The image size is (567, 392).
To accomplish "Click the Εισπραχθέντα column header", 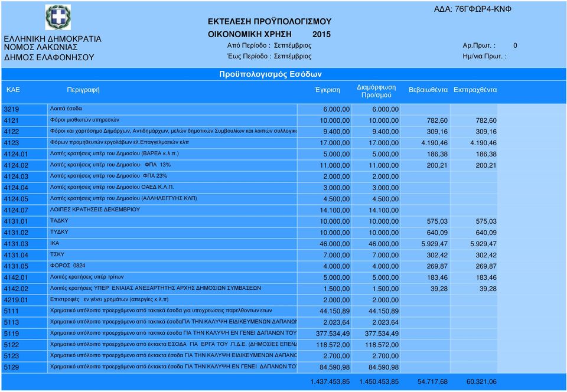I will 475,90.
